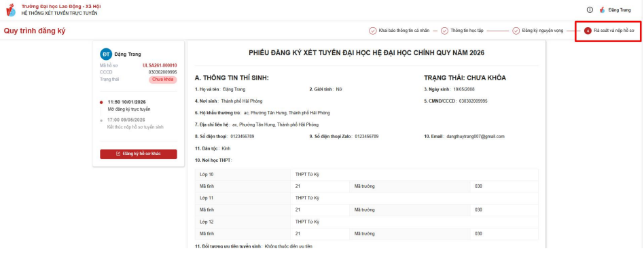Screen dimensions: 644x253
Task: Click Số điện thoại Zalo value
Action: click(367, 136)
